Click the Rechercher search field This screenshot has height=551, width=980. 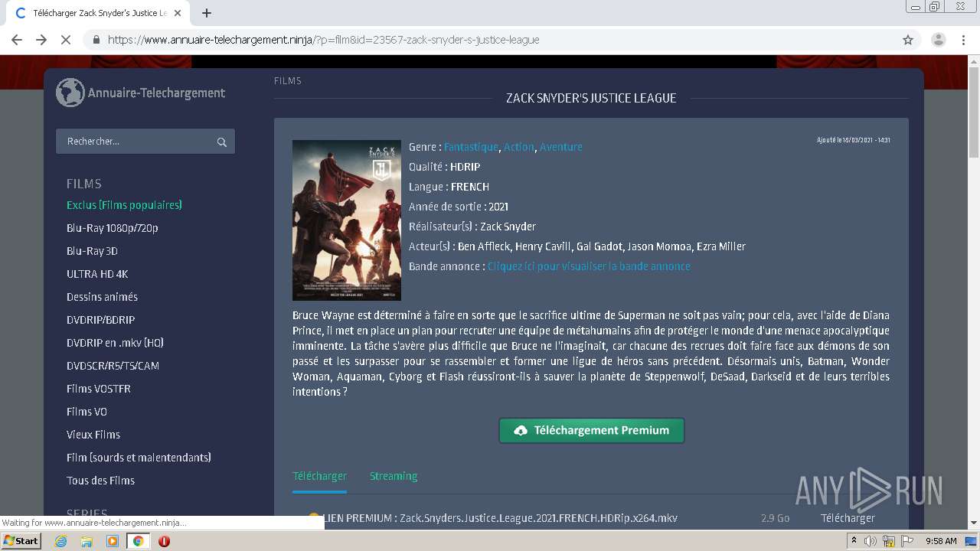coord(145,142)
